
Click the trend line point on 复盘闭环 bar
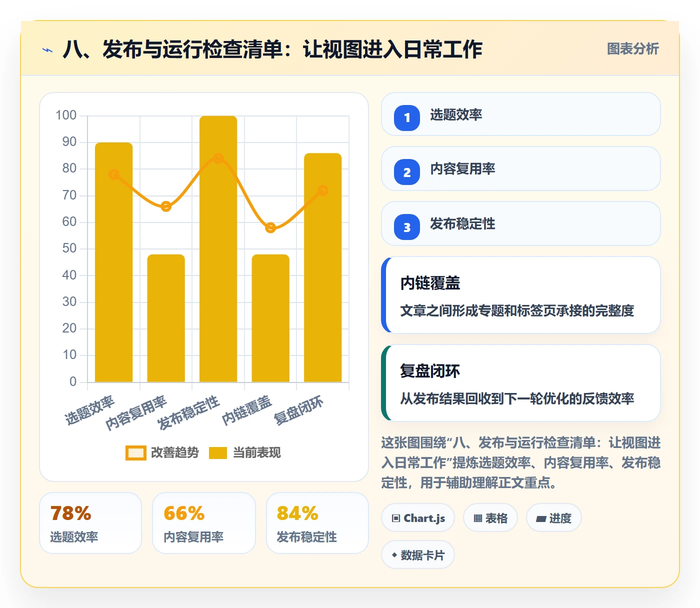[323, 190]
